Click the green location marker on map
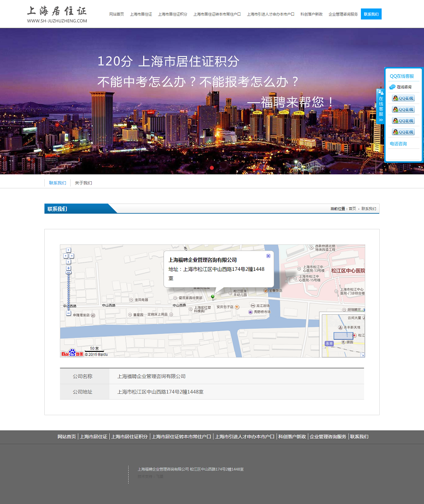 (212, 297)
